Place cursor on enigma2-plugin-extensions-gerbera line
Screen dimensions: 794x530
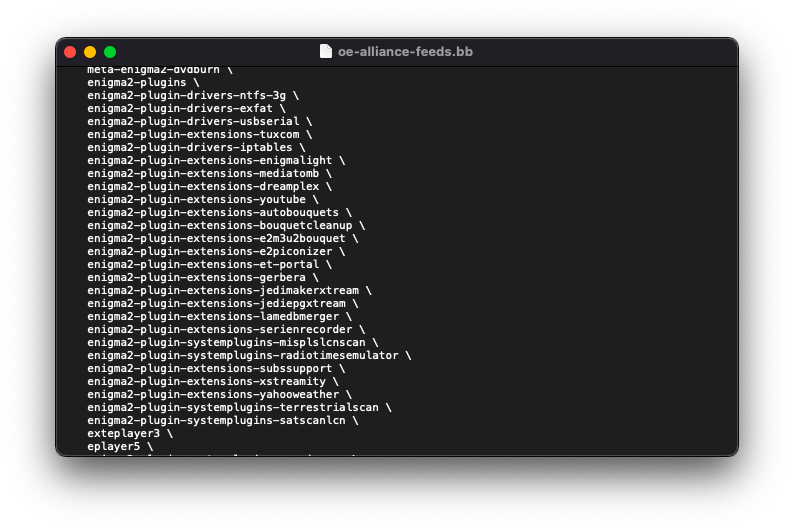click(196, 277)
